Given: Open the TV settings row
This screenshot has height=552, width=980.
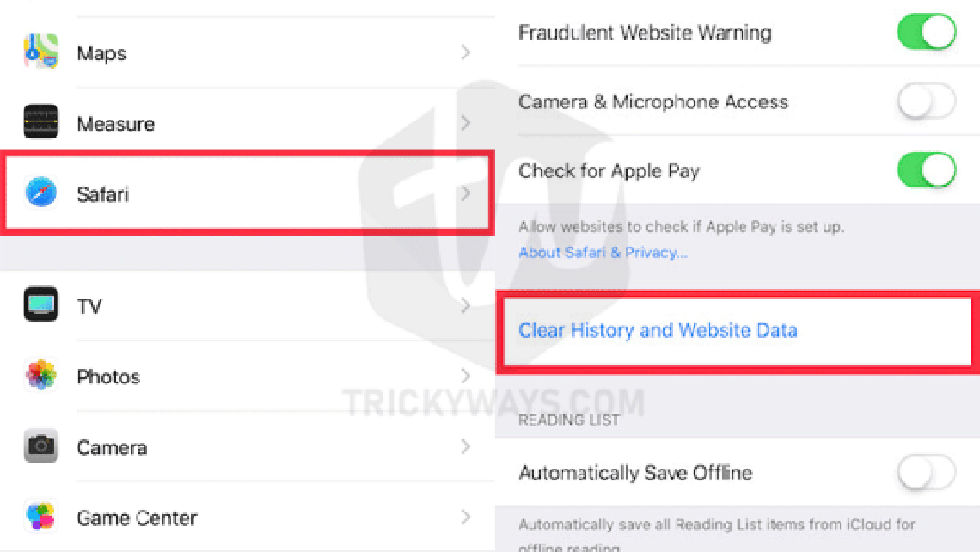Looking at the screenshot, I should tap(248, 306).
